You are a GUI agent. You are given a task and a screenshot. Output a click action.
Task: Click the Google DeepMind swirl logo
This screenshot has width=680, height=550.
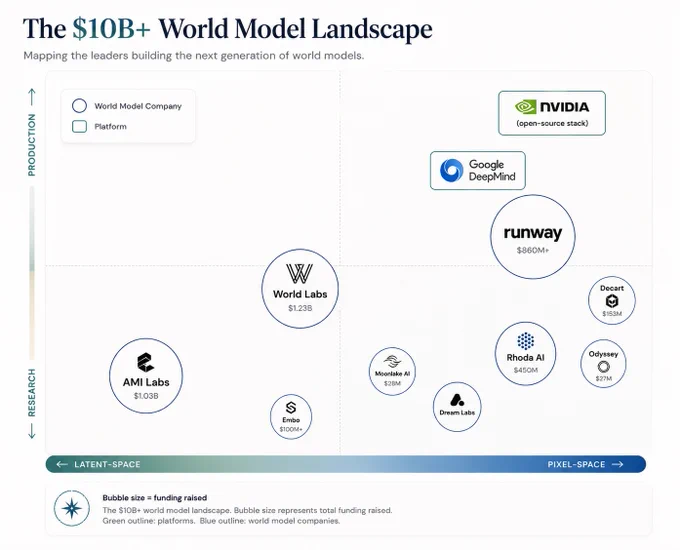coord(451,170)
